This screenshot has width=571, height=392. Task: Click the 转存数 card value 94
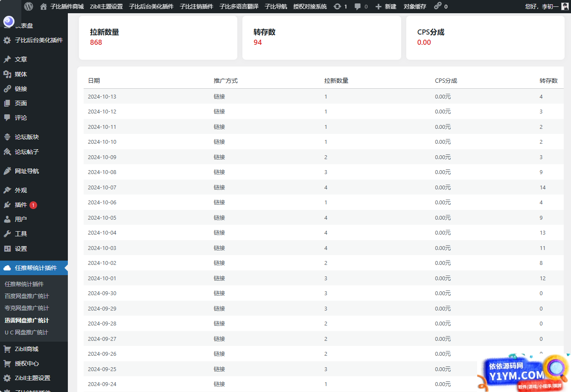point(257,42)
